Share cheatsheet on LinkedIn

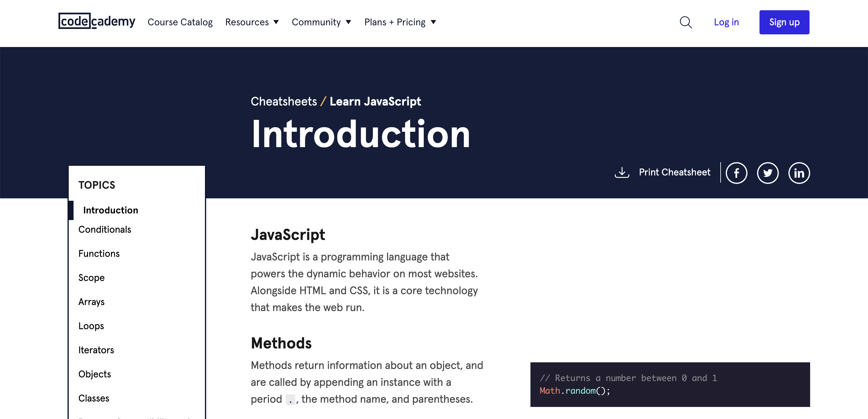799,172
